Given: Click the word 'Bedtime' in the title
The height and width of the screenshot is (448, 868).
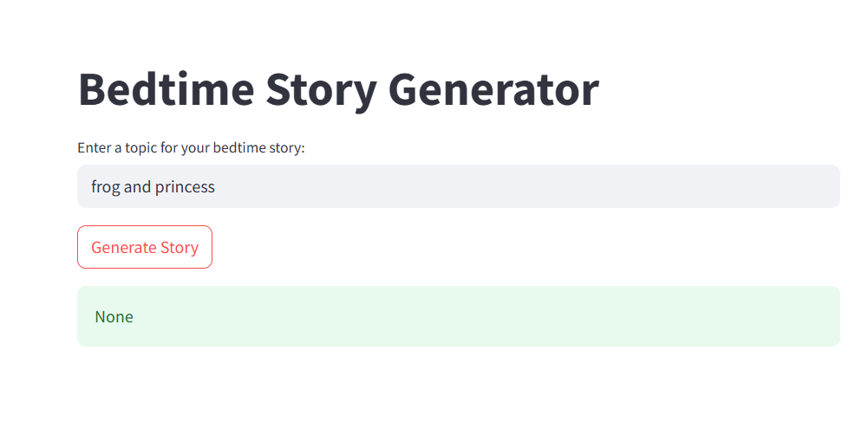Looking at the screenshot, I should click(166, 89).
